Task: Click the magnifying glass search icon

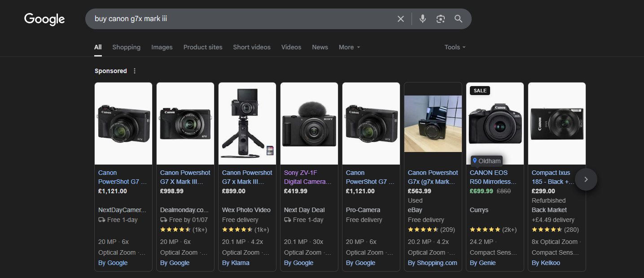Action: point(458,19)
